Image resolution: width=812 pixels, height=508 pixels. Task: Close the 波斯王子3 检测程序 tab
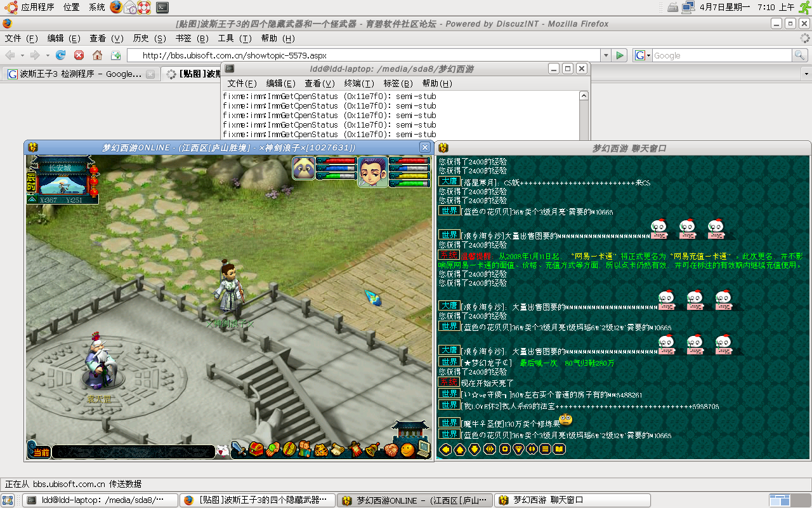coord(150,74)
